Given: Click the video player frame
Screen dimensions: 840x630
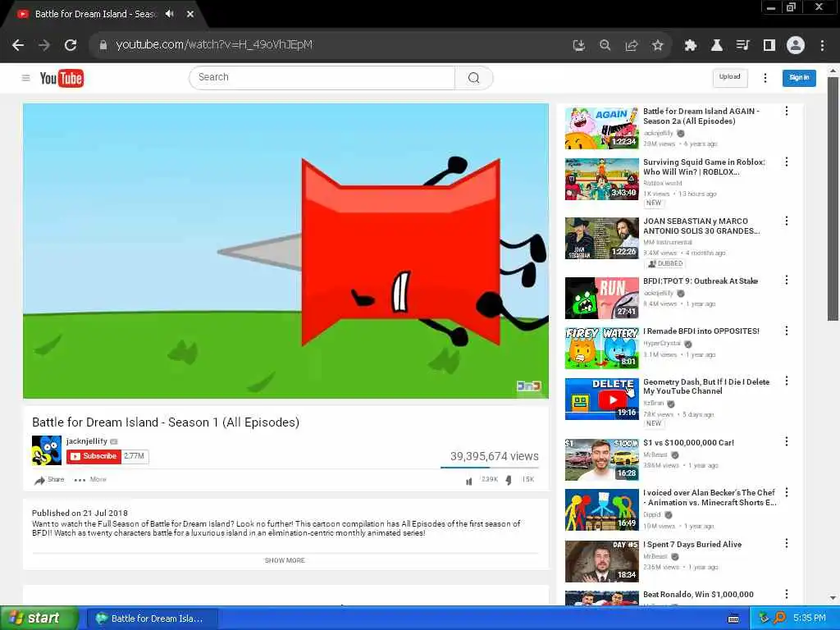Looking at the screenshot, I should click(x=285, y=251).
